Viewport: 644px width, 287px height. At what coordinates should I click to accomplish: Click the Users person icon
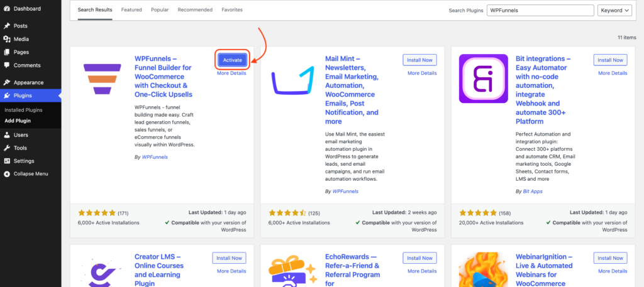click(x=6, y=135)
